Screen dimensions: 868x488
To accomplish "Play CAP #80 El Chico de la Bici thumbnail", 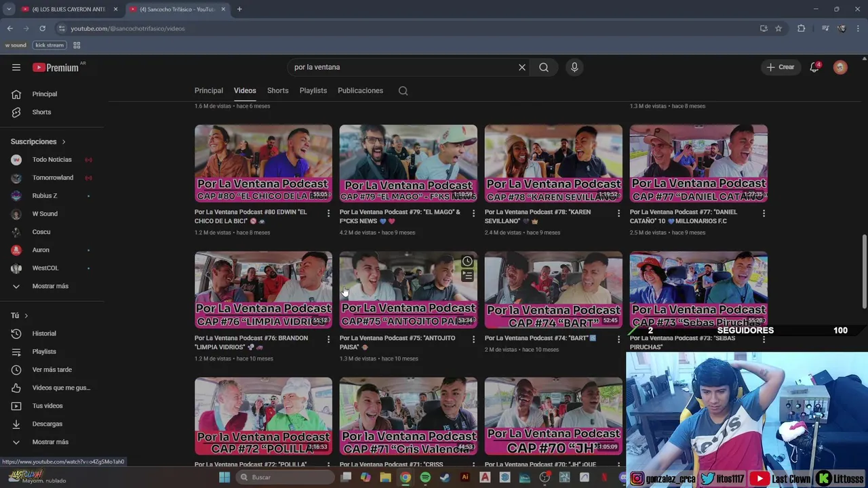I will [263, 163].
